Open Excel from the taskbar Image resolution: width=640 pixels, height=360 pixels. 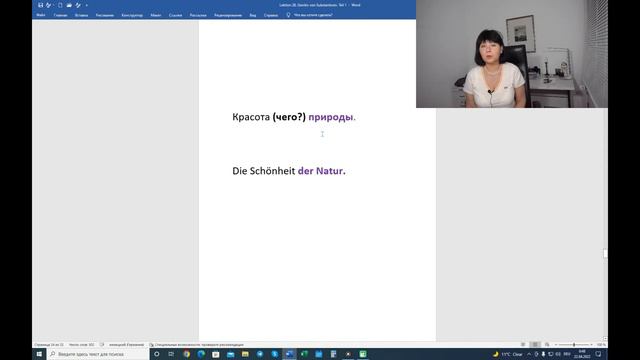(x=304, y=354)
